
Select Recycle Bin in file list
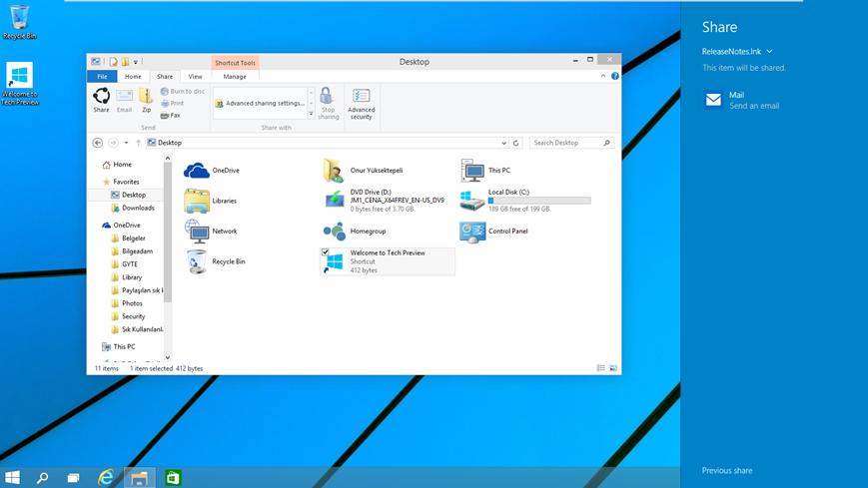[216, 261]
